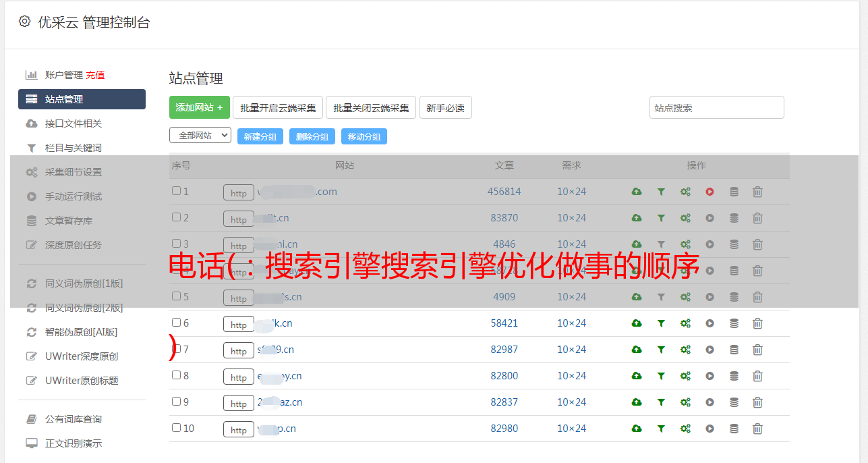Select the checkbox for site row 8

[x=176, y=375]
